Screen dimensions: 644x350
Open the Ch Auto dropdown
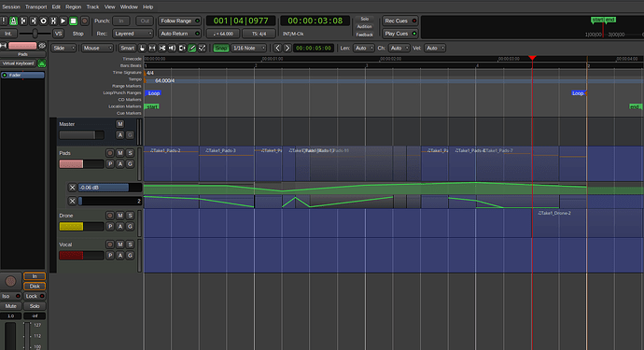point(399,48)
